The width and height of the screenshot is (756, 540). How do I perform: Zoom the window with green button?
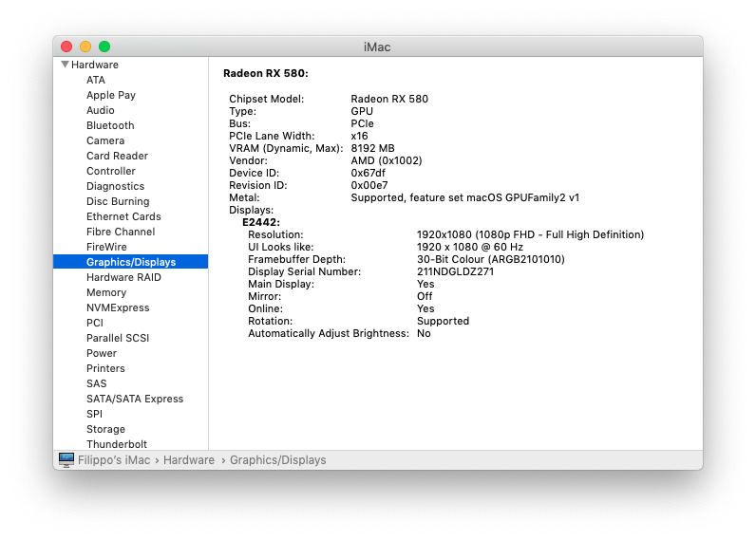tap(104, 47)
